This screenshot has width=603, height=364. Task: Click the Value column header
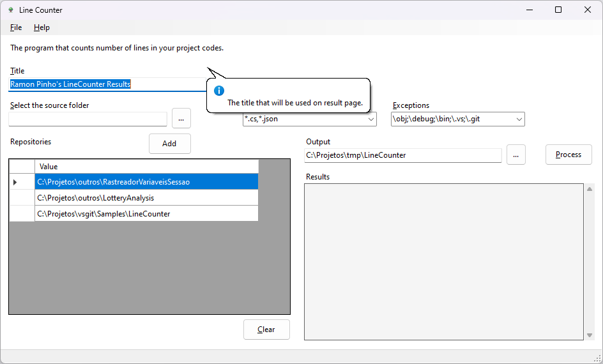tap(146, 167)
